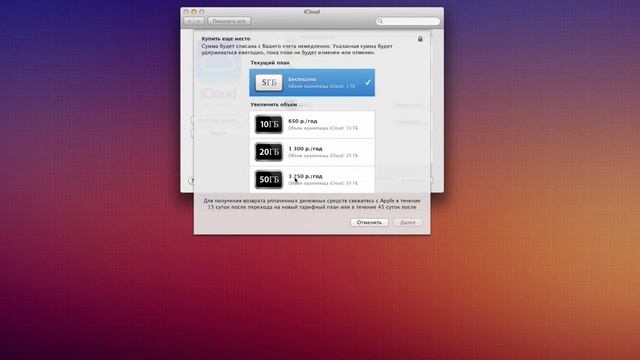Click the Показать все toolbar button

tap(229, 21)
